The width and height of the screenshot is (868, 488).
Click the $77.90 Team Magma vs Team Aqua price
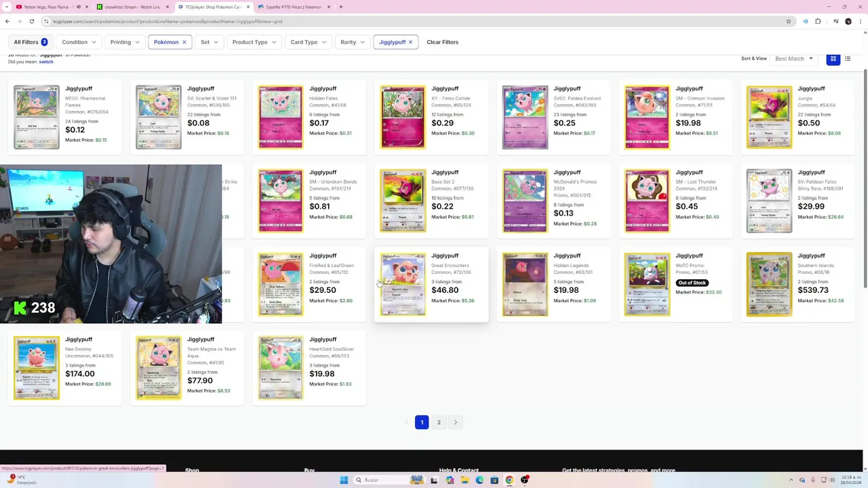(200, 380)
